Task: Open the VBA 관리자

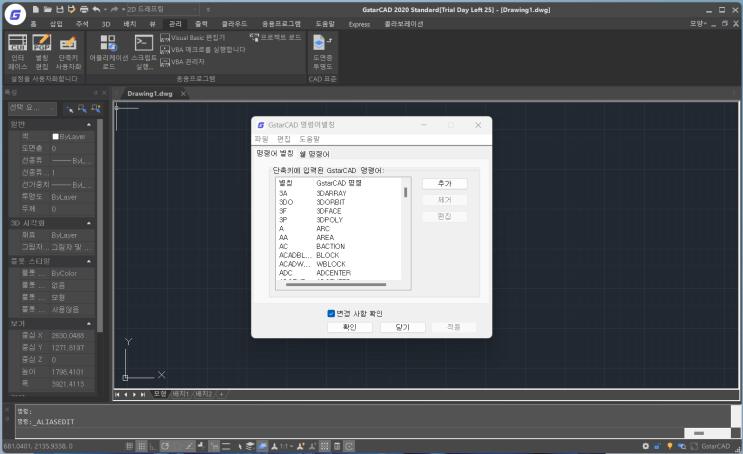Action: pyautogui.click(x=182, y=62)
